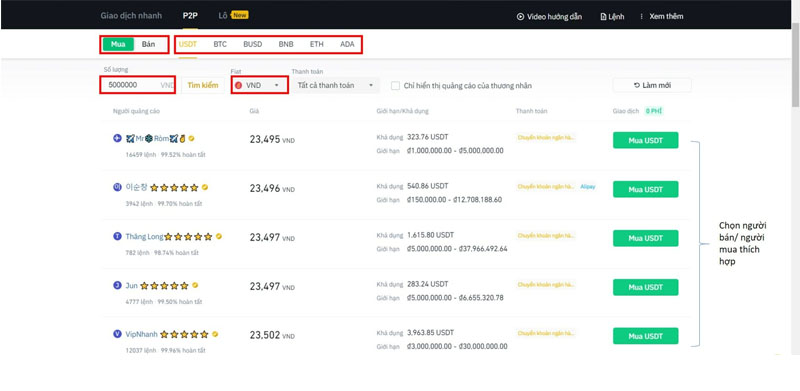Select the ETH coin tab
Image resolution: width=800 pixels, height=391 pixels.
[x=316, y=44]
